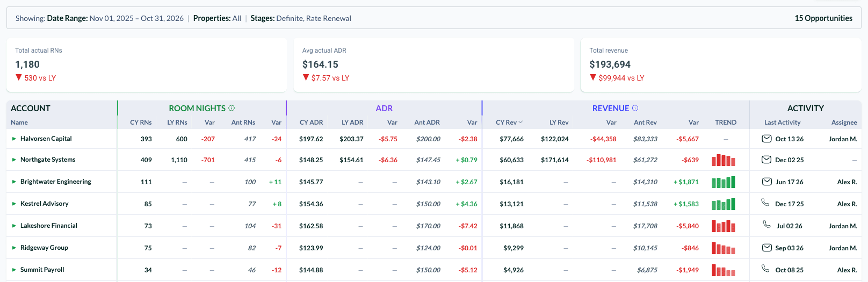868x282 pixels.
Task: Sort by Name column header
Action: point(19,122)
